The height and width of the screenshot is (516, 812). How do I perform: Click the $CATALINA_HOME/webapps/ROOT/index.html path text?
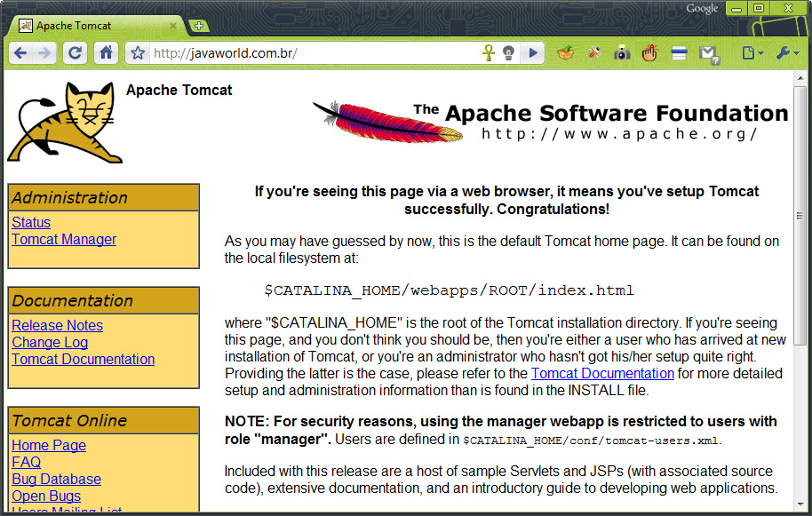(x=449, y=290)
